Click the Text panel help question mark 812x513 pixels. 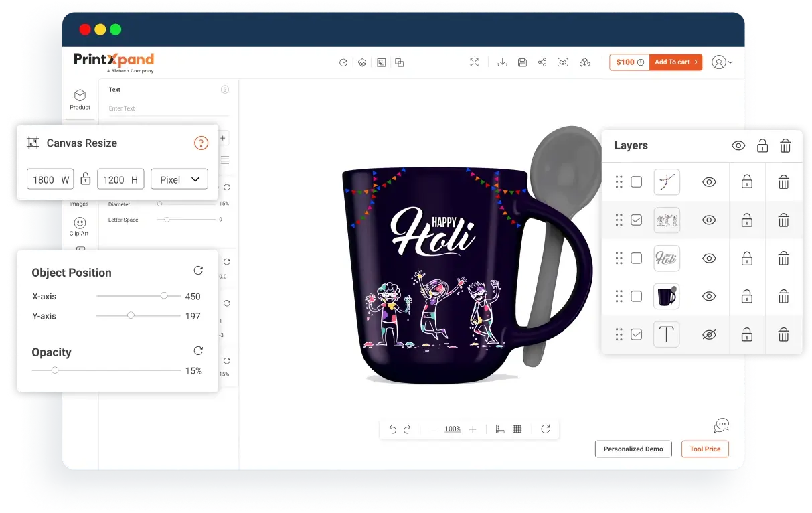(225, 90)
